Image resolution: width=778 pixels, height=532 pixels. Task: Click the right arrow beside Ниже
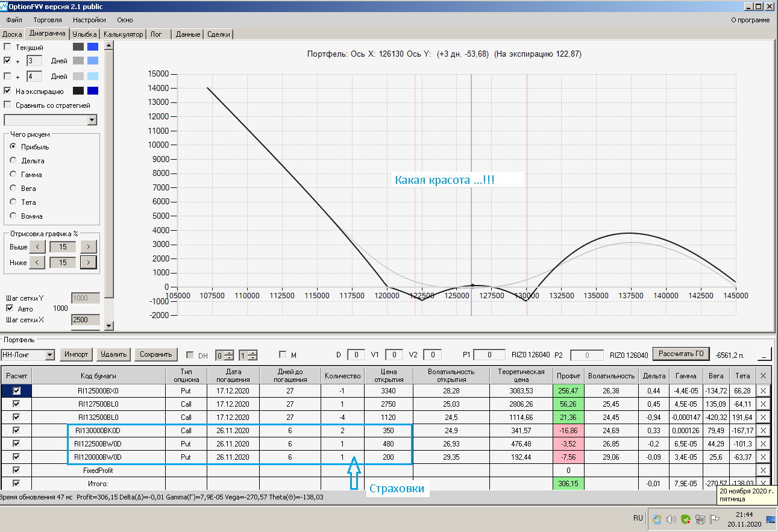point(89,262)
